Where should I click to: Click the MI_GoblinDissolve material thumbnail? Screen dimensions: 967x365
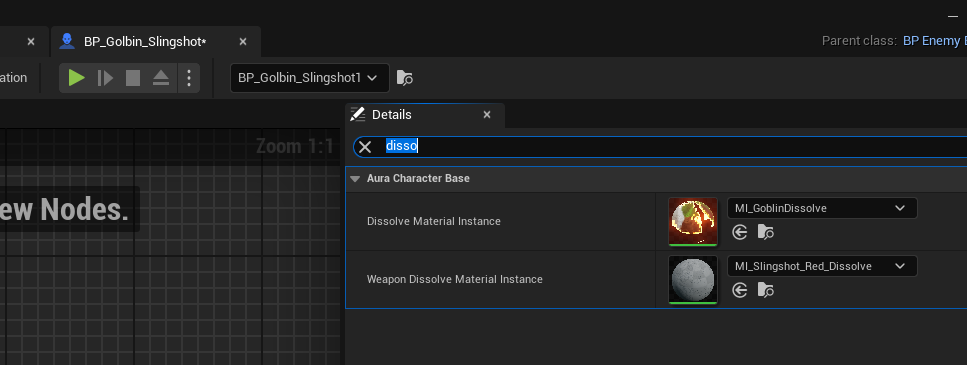coord(693,222)
